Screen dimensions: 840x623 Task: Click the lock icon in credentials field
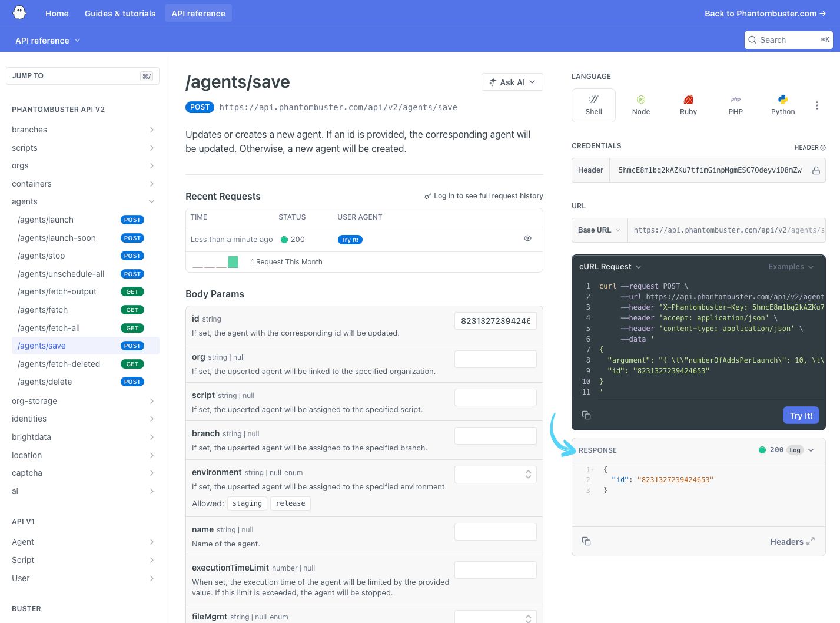click(816, 170)
